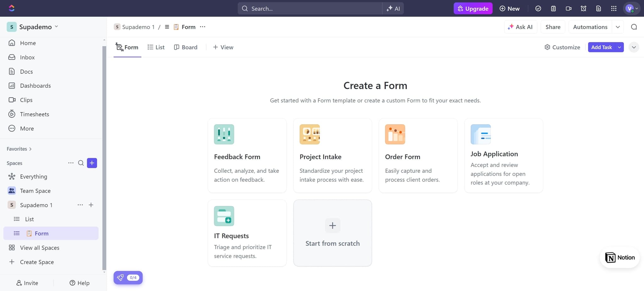Switch to the Board tab
This screenshot has width=644, height=291.
pyautogui.click(x=186, y=47)
